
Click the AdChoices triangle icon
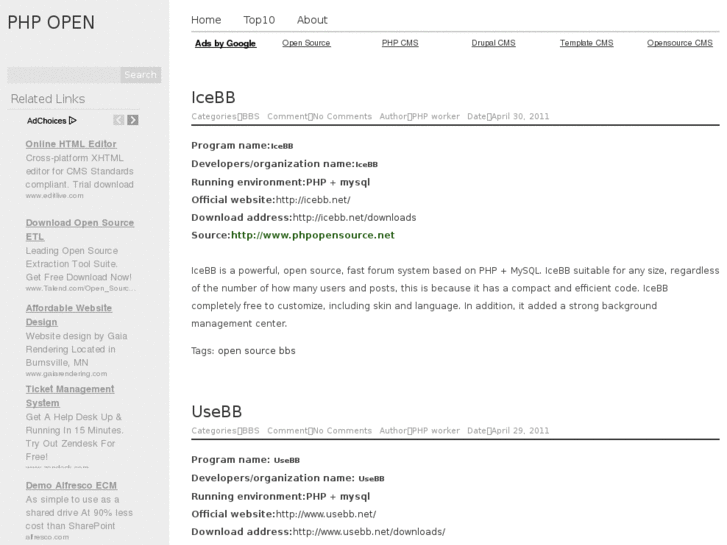(x=73, y=121)
